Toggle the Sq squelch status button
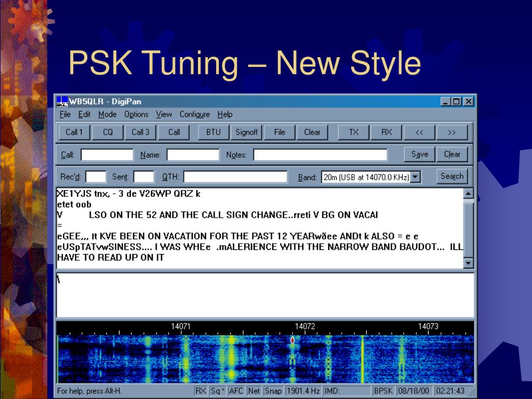This screenshot has width=532, height=399. (x=218, y=391)
